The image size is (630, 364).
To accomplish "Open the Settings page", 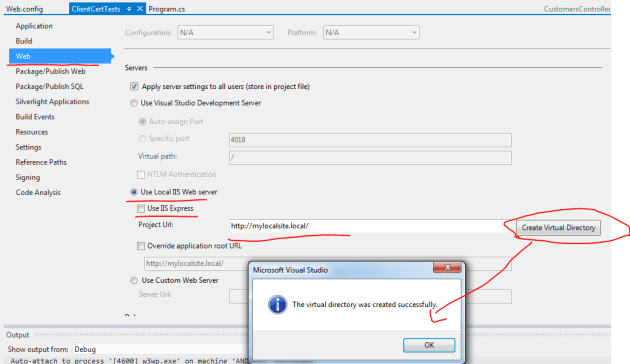I will coord(28,147).
